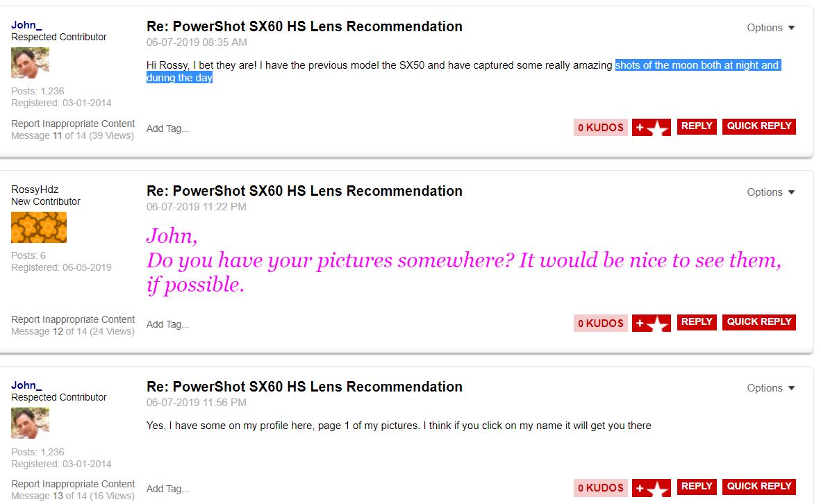Add Tag to message 11
The width and height of the screenshot is (821, 504).
coord(167,128)
